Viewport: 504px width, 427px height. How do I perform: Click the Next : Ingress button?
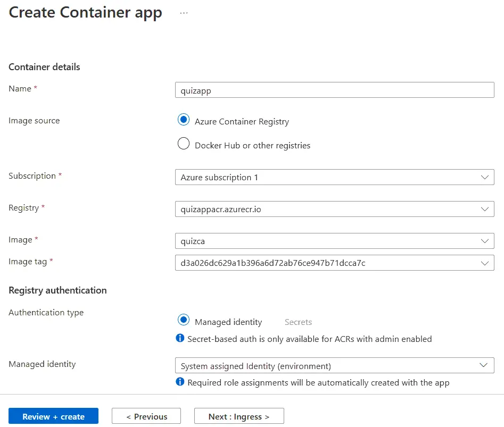(x=238, y=416)
